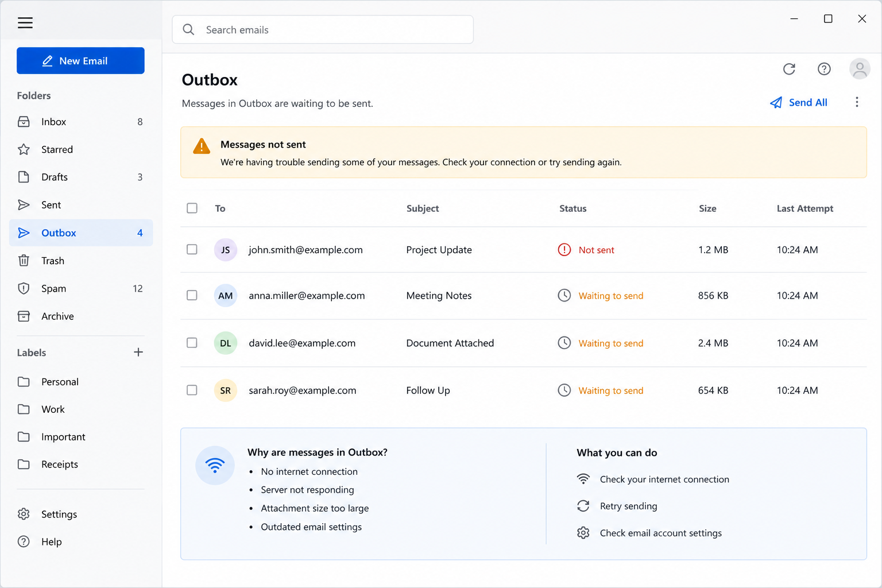Open the Sent folder
The image size is (882, 588).
[x=81, y=205]
